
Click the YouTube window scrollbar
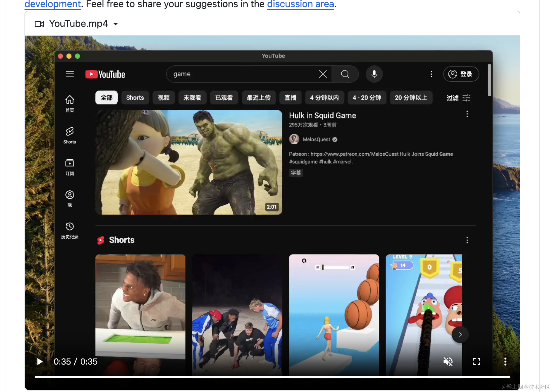pyautogui.click(x=489, y=80)
